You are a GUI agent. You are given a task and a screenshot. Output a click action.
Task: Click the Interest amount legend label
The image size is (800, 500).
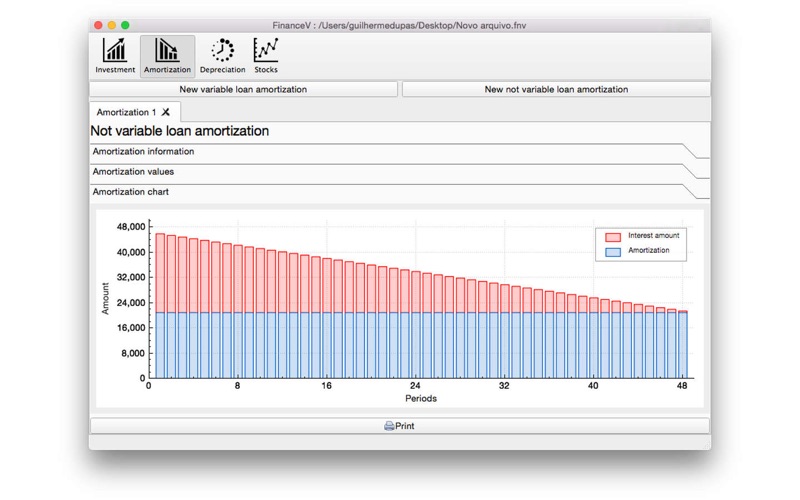click(654, 235)
